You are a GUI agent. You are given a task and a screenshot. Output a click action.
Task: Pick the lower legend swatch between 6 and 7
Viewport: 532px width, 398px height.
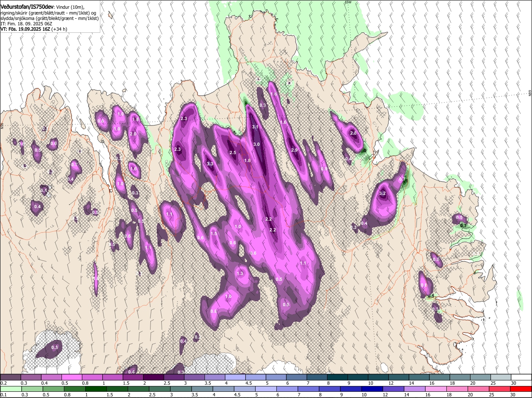coord(288,389)
